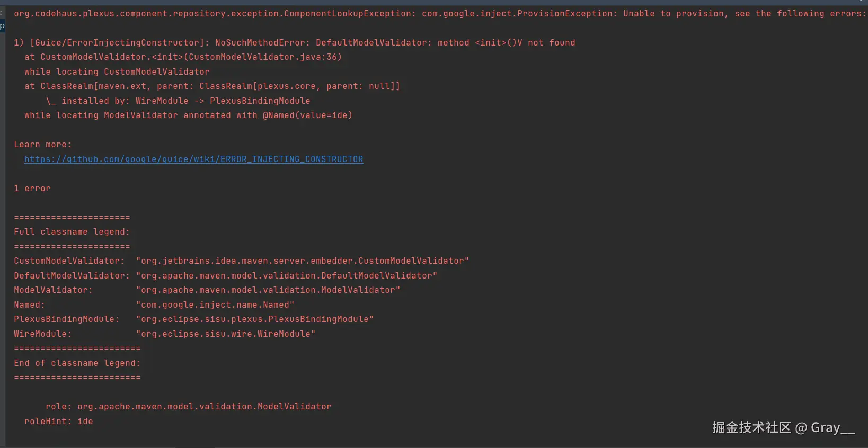Click the 'role: org.apache.maven.model.validation.ModelValidator' line

tap(188, 407)
